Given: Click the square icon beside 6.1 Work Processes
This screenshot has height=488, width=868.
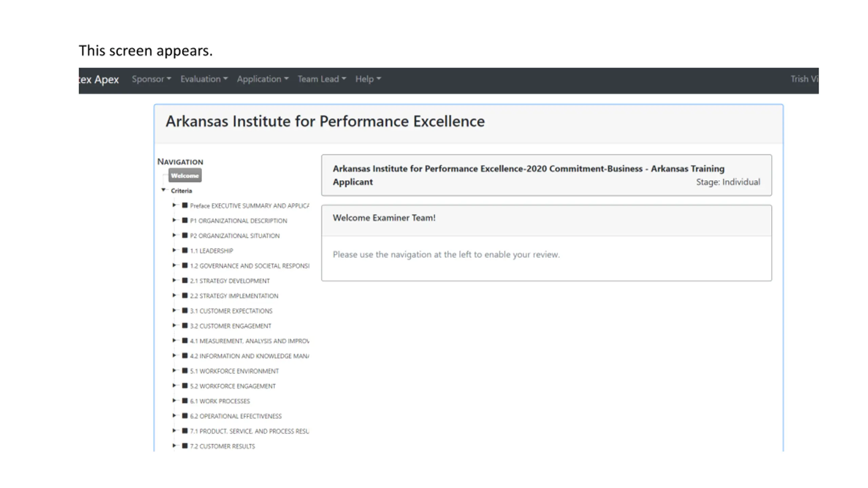Looking at the screenshot, I should [x=185, y=401].
